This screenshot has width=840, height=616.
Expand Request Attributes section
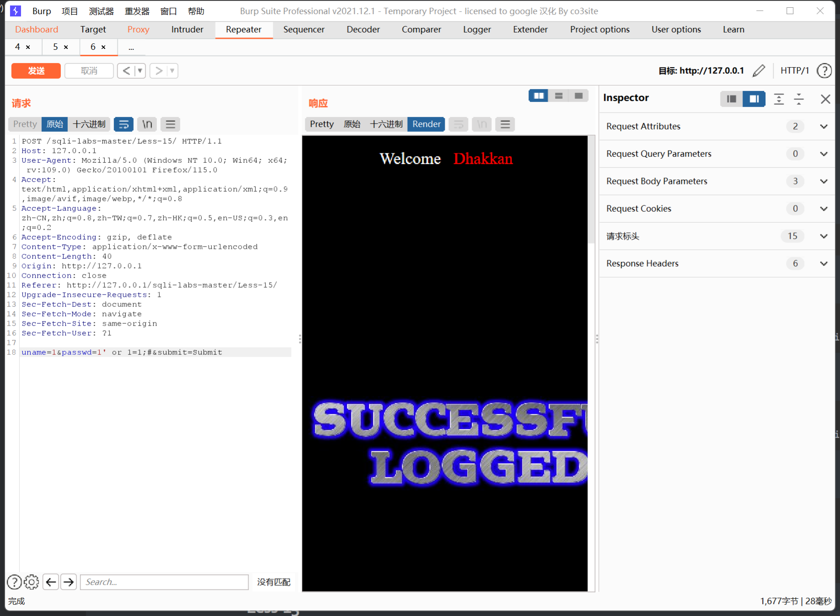[x=717, y=126]
